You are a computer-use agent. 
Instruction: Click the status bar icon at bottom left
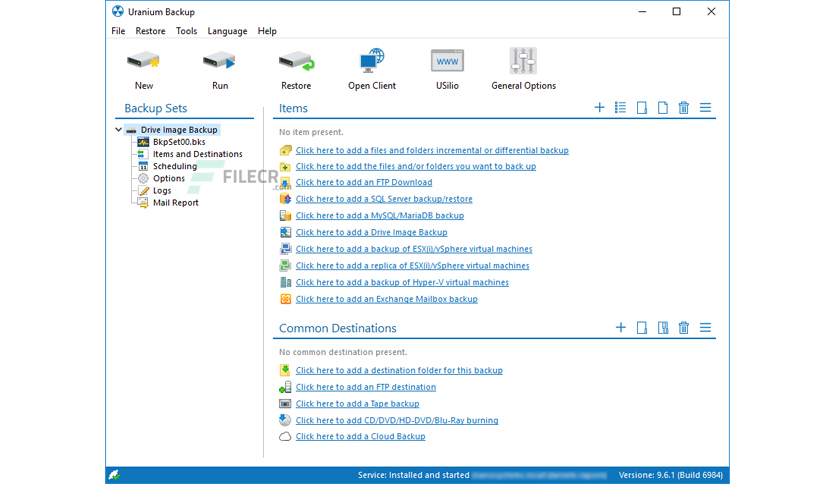(114, 474)
